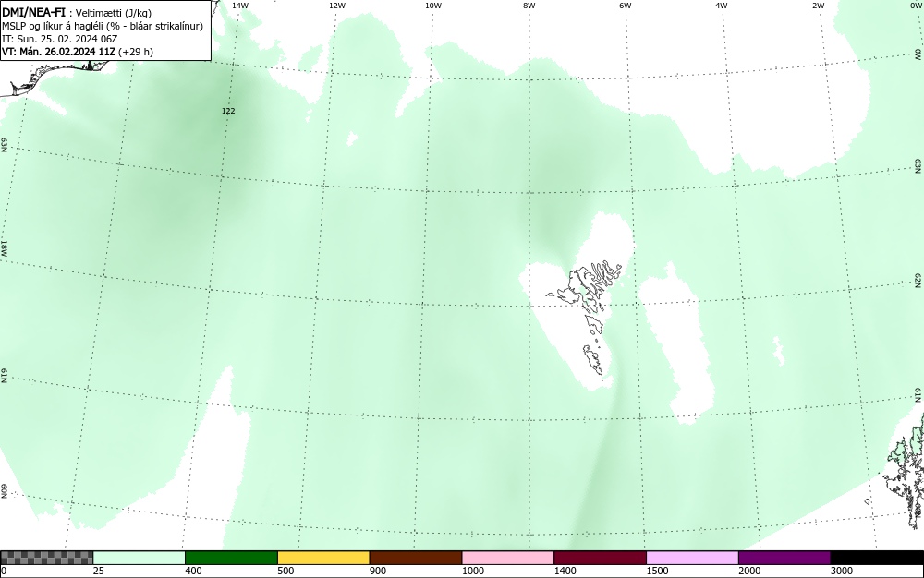Click the legend value "1000"
Image resolution: width=924 pixels, height=578 pixels.
click(472, 571)
